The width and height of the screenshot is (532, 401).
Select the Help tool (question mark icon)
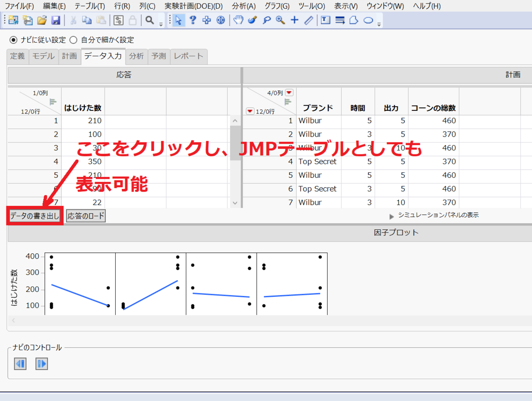pyautogui.click(x=192, y=20)
